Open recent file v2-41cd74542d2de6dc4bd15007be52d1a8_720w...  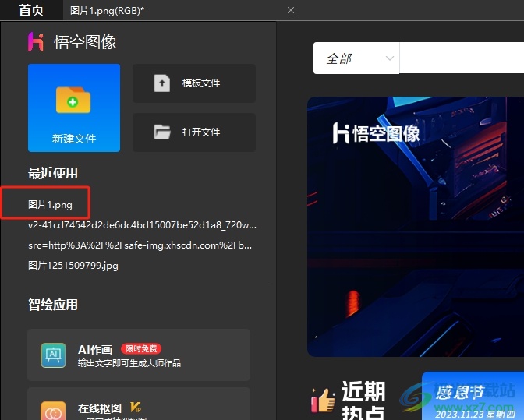tap(143, 225)
